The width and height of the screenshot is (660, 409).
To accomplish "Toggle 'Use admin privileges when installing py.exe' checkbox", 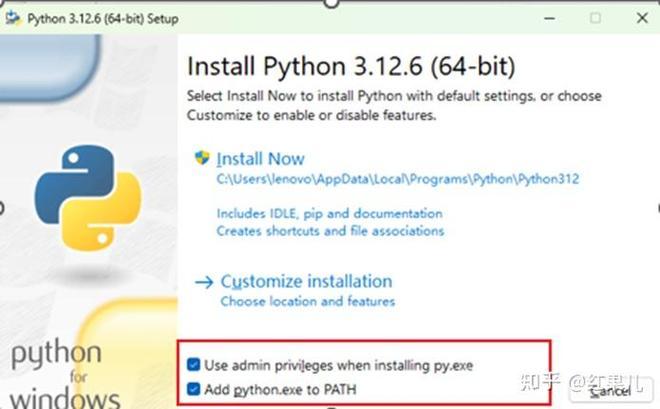I will [x=194, y=364].
